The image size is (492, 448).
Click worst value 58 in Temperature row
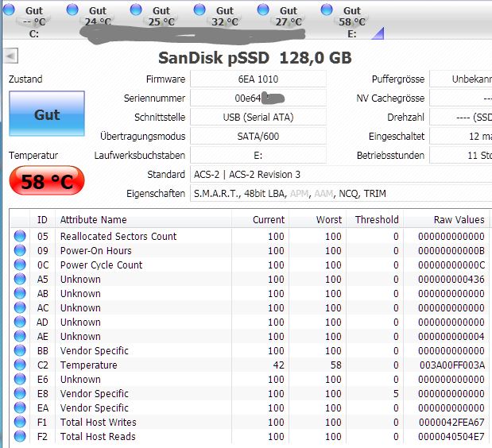click(335, 365)
